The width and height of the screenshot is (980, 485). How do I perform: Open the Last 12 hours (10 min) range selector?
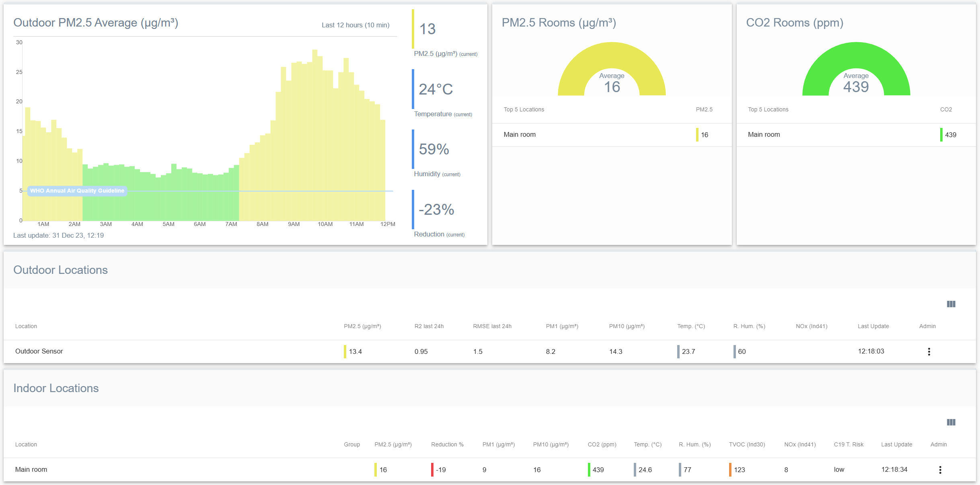point(355,25)
